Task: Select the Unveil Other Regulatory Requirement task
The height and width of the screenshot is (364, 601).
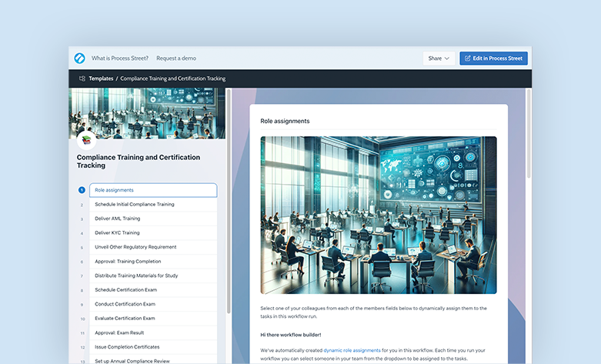Action: (153, 247)
